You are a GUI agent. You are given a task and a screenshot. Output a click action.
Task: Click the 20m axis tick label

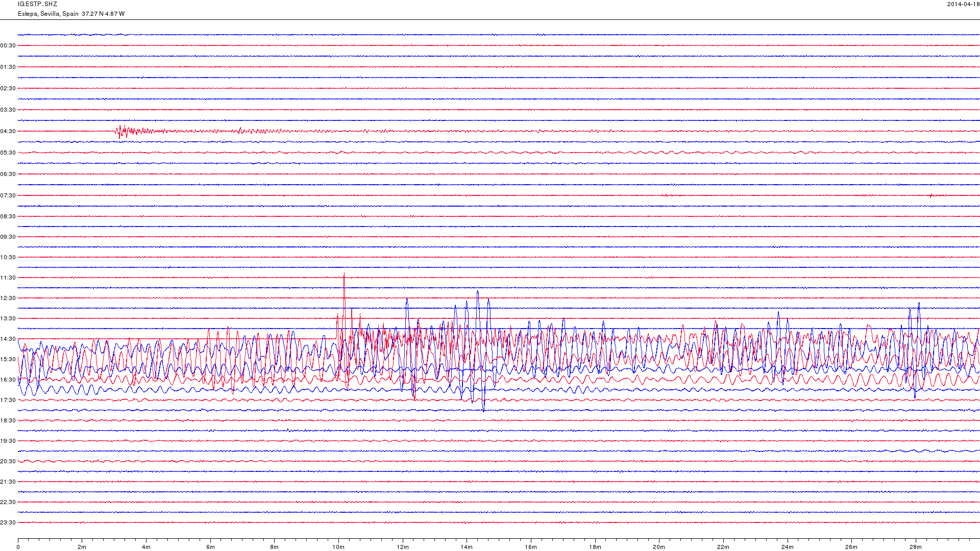[x=659, y=547]
